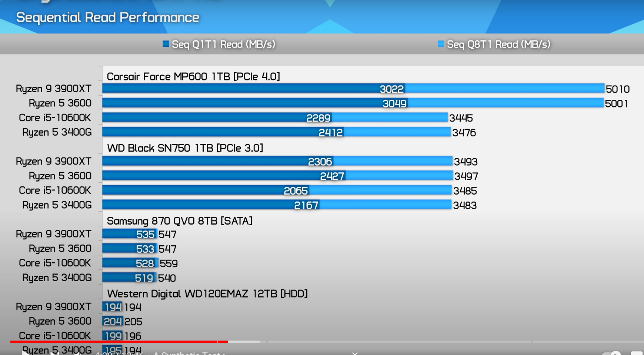Click the 540 value in the Samsung group
The image size is (644, 355).
pos(167,278)
